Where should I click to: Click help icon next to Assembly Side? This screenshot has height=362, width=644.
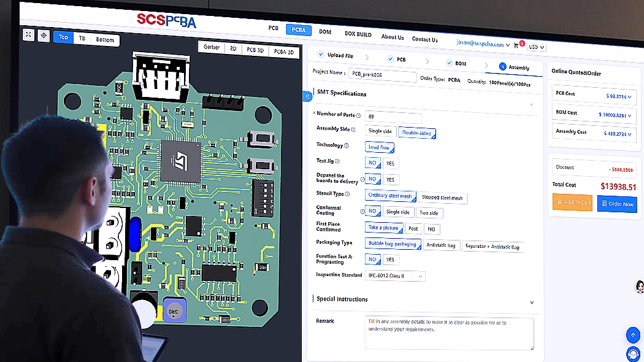pos(353,129)
